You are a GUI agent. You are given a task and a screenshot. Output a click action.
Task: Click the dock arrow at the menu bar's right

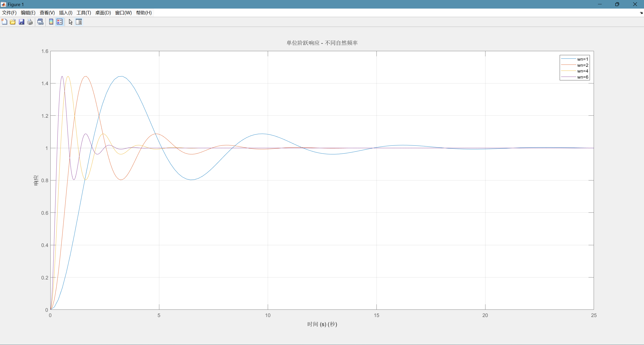[x=641, y=13]
